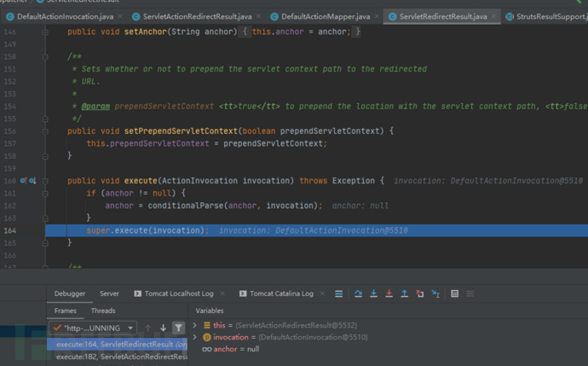Switch to ServletActionRedirectResult.java tab

(x=197, y=16)
